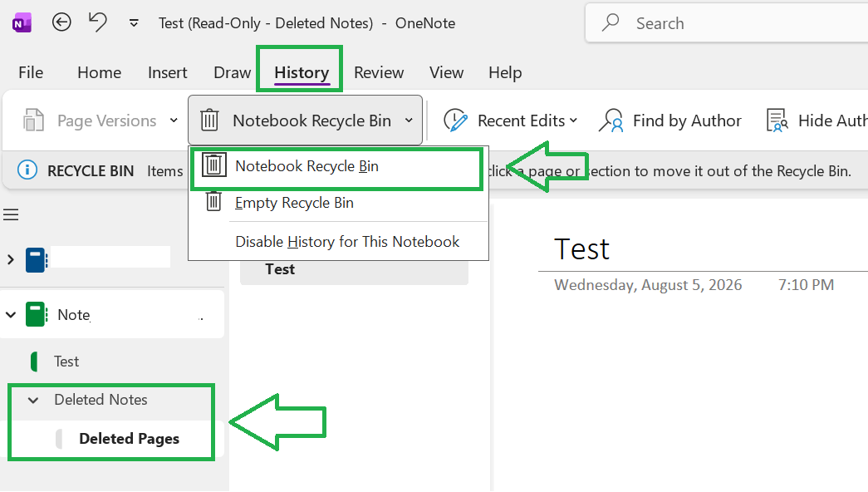Collapse the green Note notebook
This screenshot has height=492, width=868.
11,315
